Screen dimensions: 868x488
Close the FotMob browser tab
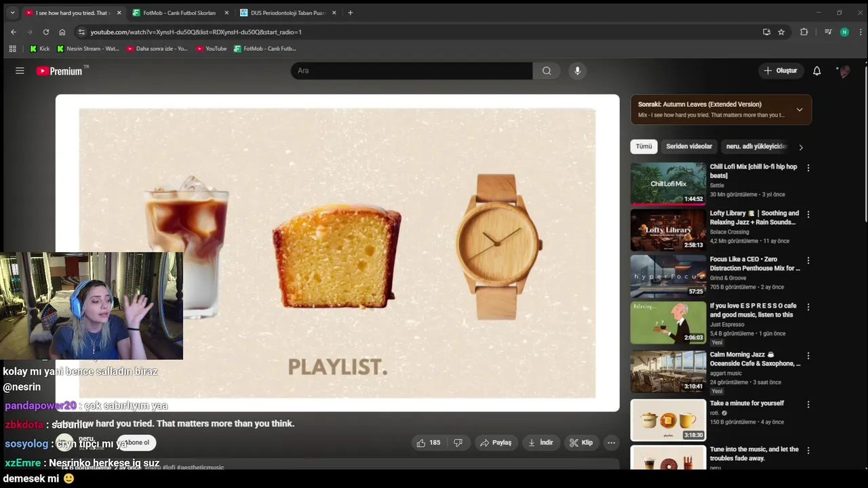[226, 13]
